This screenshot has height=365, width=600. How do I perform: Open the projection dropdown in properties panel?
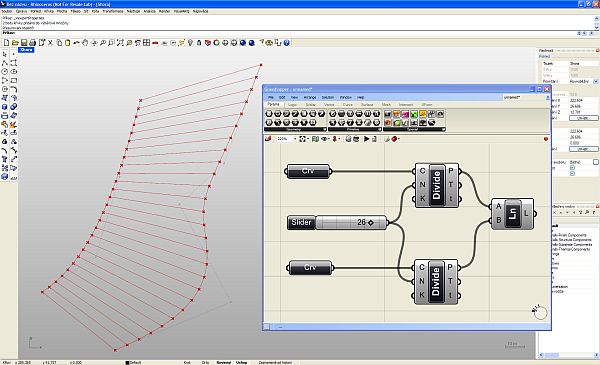click(595, 81)
